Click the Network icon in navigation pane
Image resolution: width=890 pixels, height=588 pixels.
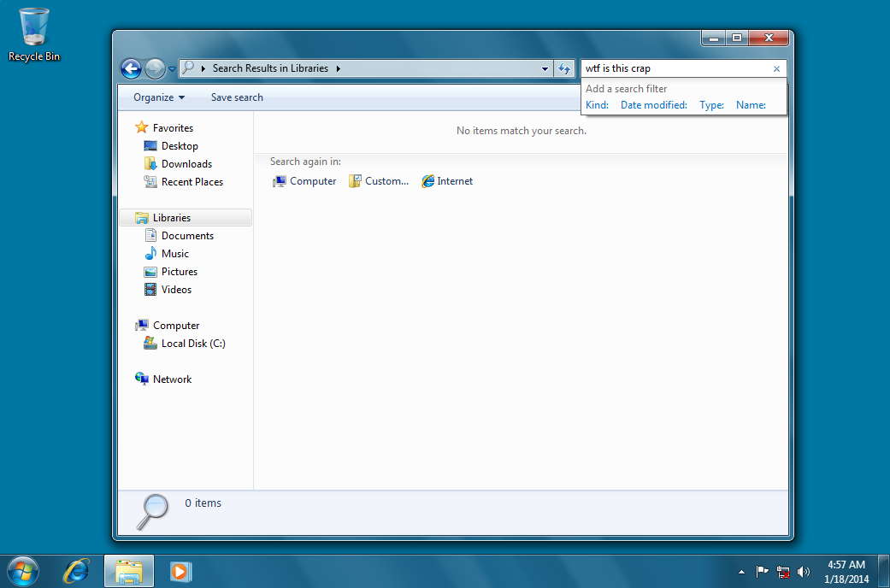(x=141, y=379)
